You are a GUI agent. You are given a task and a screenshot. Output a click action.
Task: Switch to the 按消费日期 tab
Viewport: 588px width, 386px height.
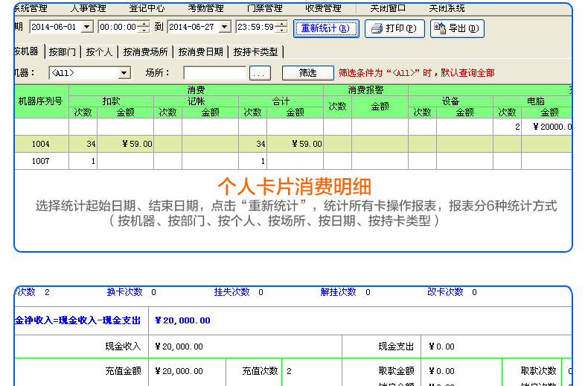(199, 52)
